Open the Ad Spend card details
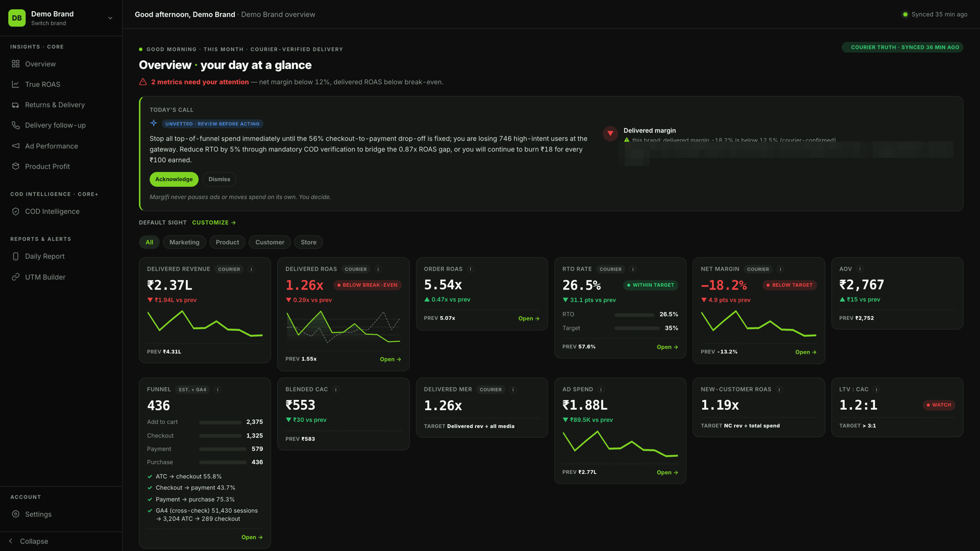 [x=667, y=473]
